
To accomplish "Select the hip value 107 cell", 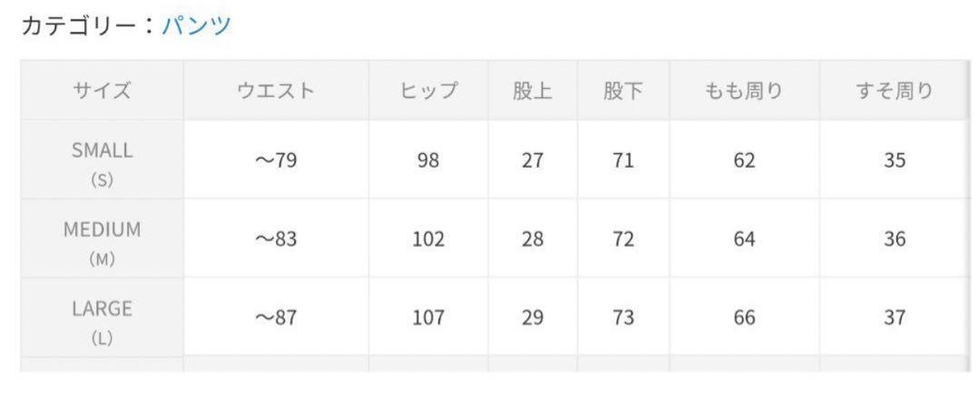I will coord(428,318).
